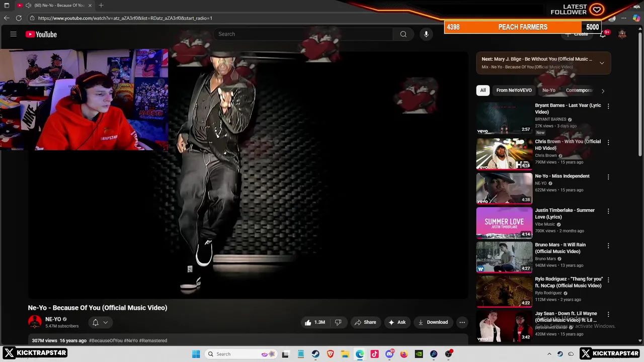Mute the Ne-Yo browser tab
This screenshot has width=644, height=362.
tap(28, 6)
